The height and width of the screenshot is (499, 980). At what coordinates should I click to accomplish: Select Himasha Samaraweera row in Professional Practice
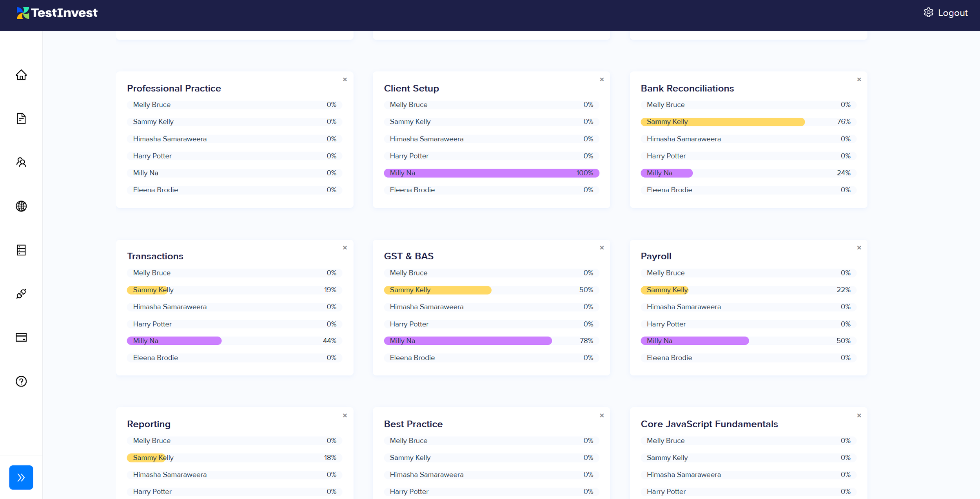pos(234,139)
